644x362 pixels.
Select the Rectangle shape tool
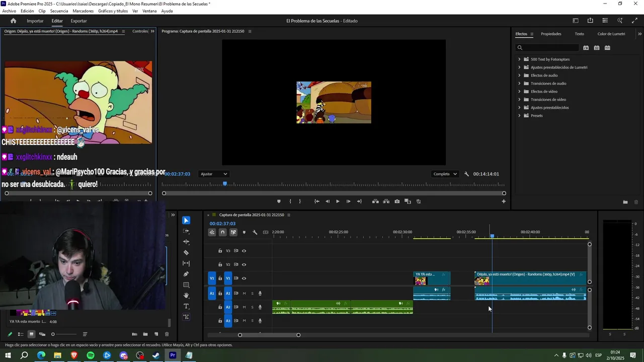[186, 285]
